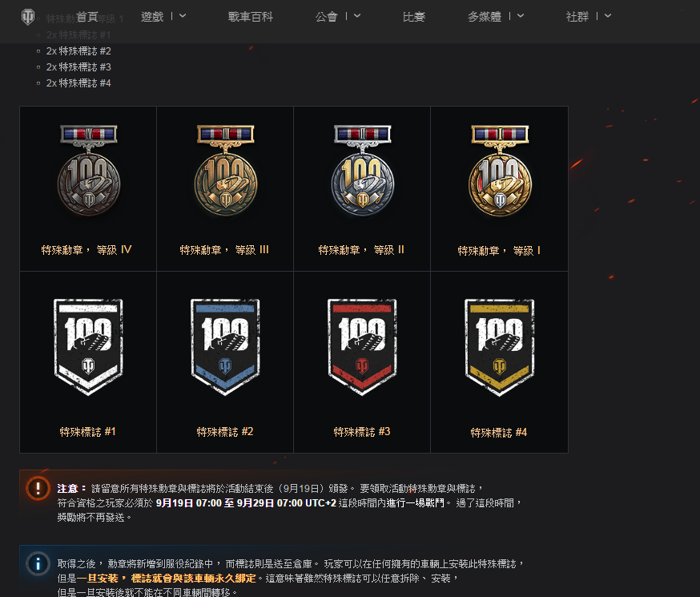Click the blue information circle icon

tap(38, 563)
